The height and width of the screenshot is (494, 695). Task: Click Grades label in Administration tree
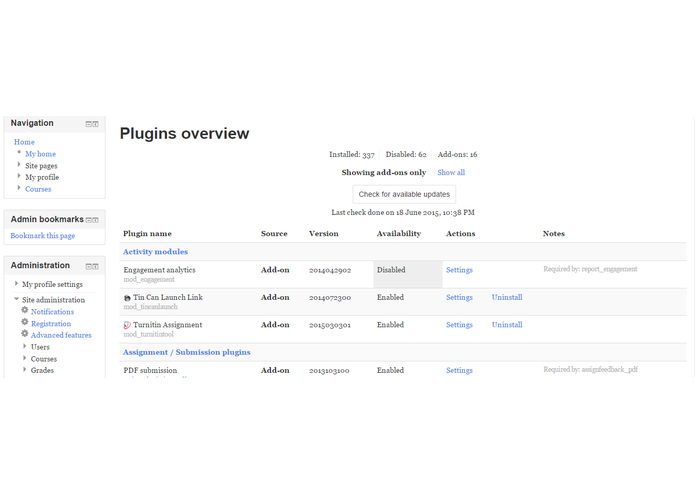42,370
